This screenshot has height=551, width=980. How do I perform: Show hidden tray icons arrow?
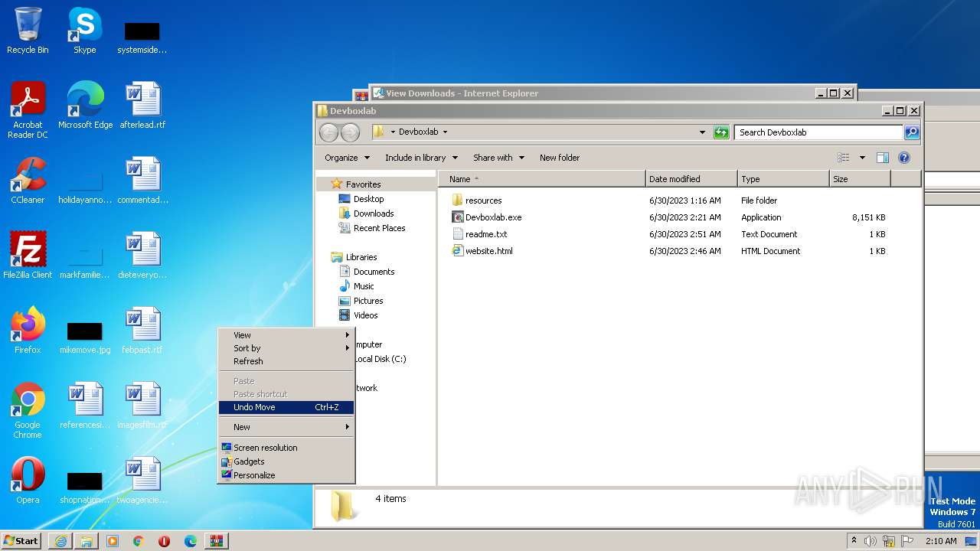(x=854, y=541)
